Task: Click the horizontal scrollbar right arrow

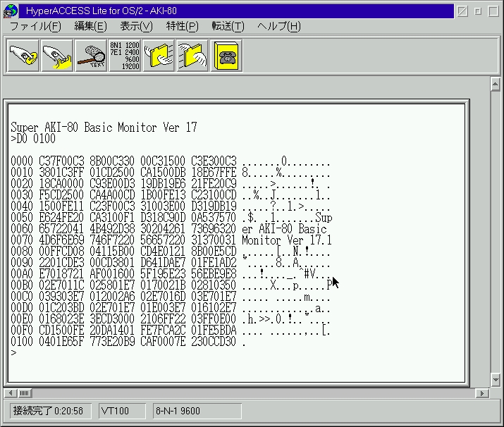Action: pyautogui.click(x=482, y=393)
